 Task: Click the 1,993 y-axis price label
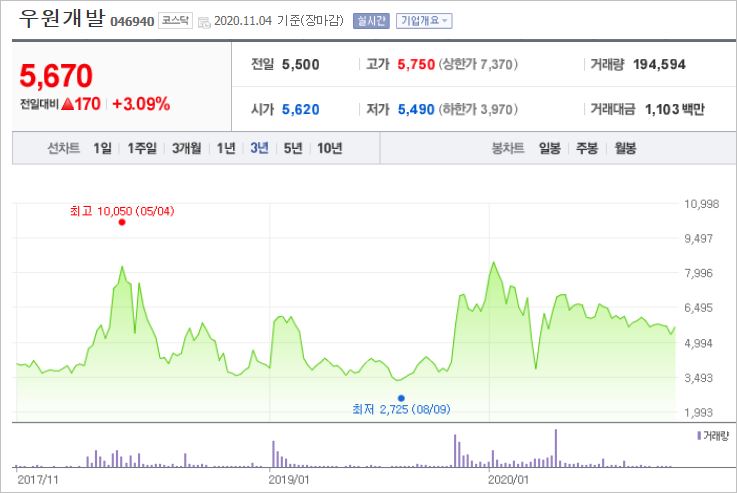click(x=698, y=413)
